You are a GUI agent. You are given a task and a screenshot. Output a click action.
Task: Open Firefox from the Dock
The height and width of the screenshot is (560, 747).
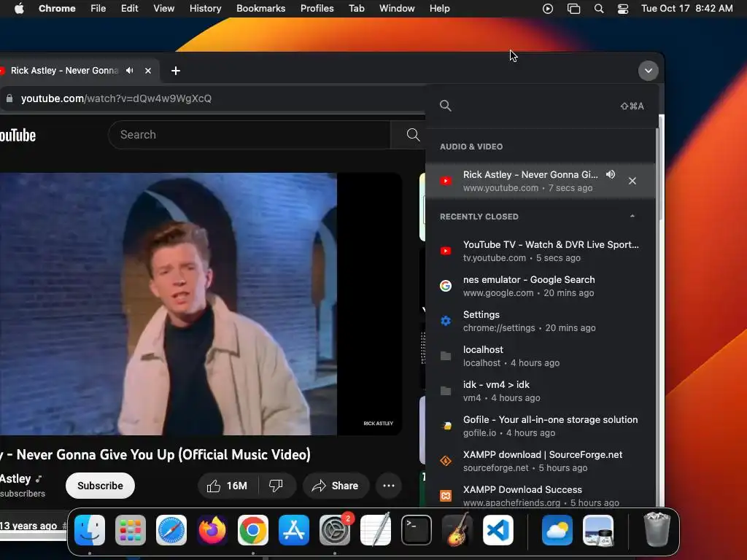point(212,530)
